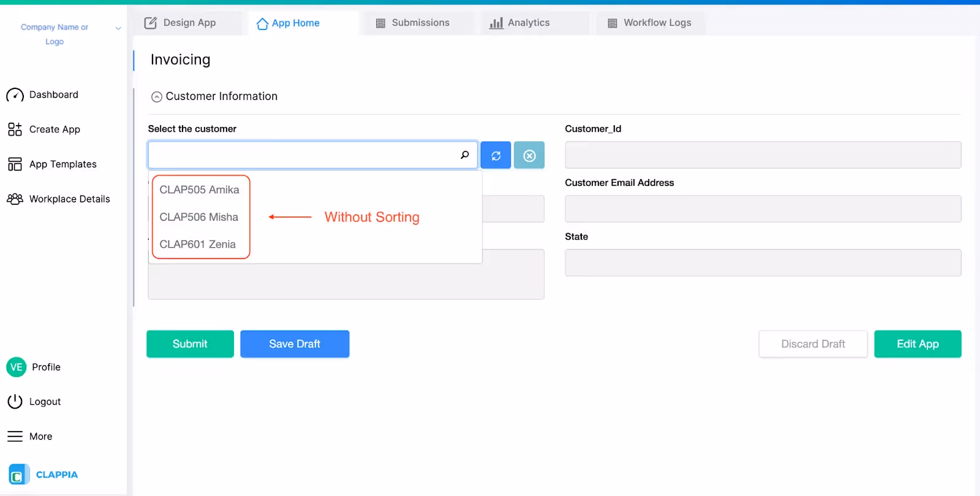The width and height of the screenshot is (980, 496).
Task: Click the VE profile avatar
Action: pos(17,367)
